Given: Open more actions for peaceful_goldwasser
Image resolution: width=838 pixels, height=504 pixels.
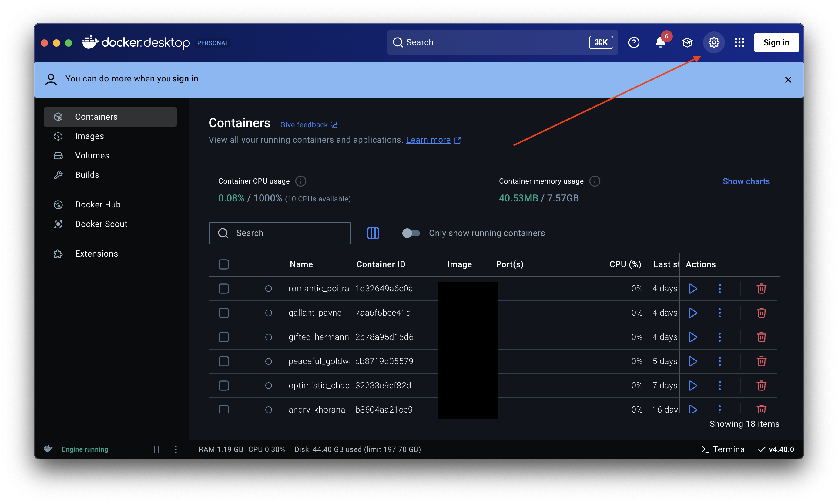Looking at the screenshot, I should tap(719, 361).
